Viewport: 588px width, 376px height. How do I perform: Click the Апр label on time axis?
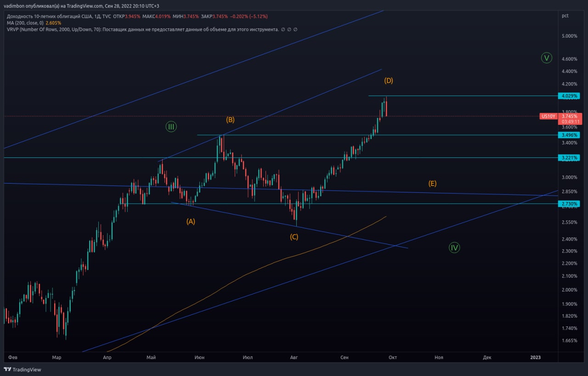[x=107, y=357]
